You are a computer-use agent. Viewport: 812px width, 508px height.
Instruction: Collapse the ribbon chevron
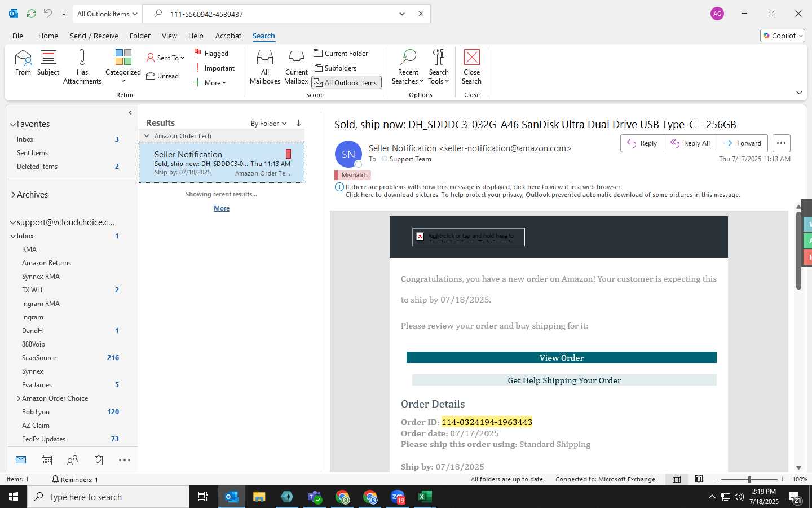coord(799,93)
